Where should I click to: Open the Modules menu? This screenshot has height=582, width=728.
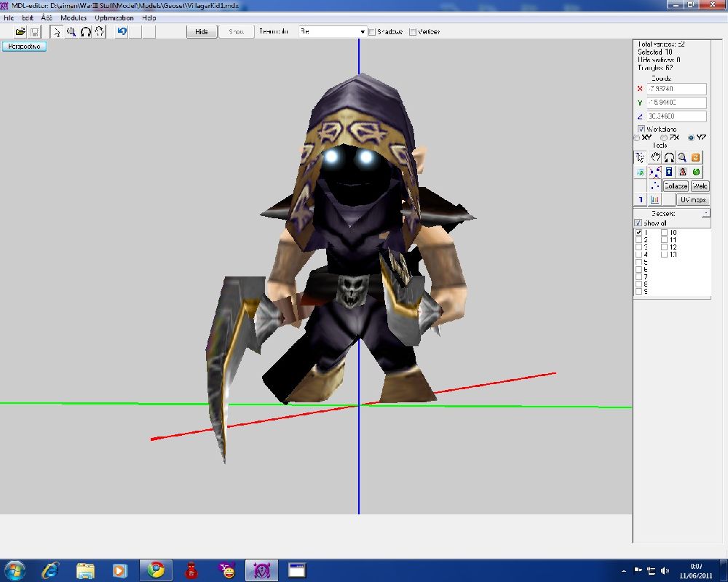click(x=74, y=17)
